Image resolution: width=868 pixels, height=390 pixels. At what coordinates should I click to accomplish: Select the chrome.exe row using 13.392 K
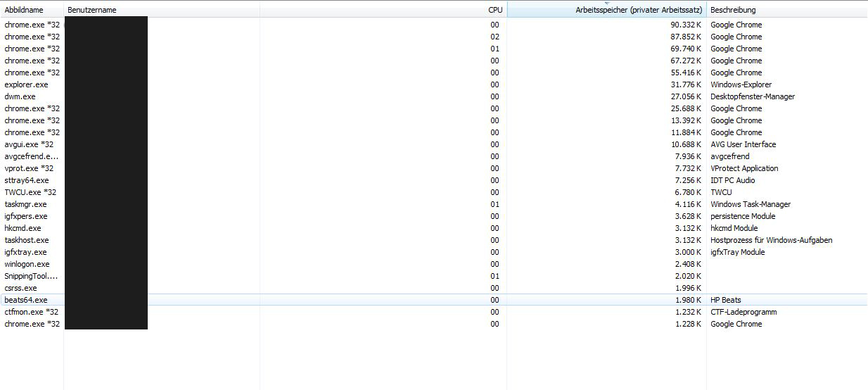click(434, 120)
